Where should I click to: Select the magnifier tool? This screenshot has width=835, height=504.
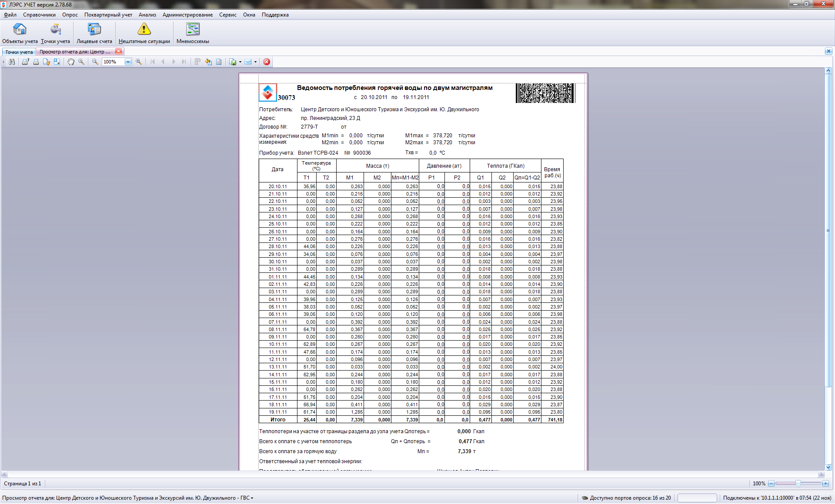81,62
